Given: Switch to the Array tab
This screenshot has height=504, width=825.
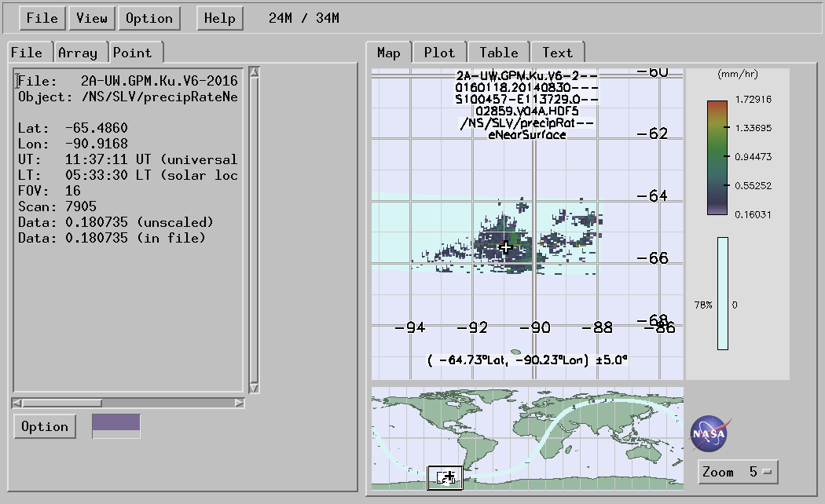Looking at the screenshot, I should click(78, 53).
